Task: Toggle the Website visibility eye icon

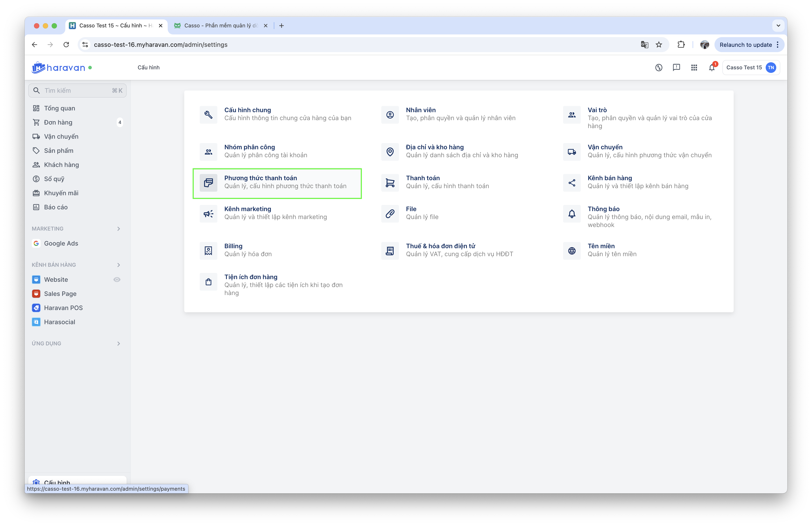Action: point(117,280)
